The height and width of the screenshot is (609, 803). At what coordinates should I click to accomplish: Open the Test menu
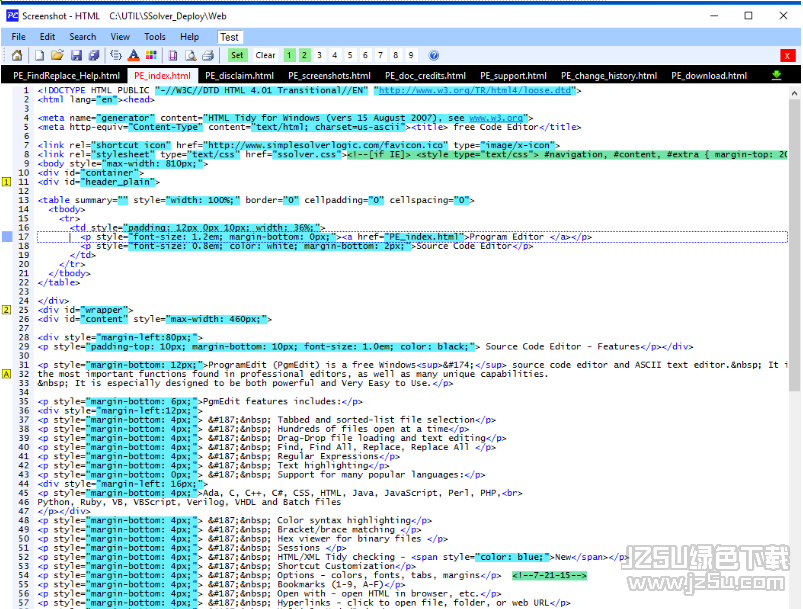click(229, 37)
